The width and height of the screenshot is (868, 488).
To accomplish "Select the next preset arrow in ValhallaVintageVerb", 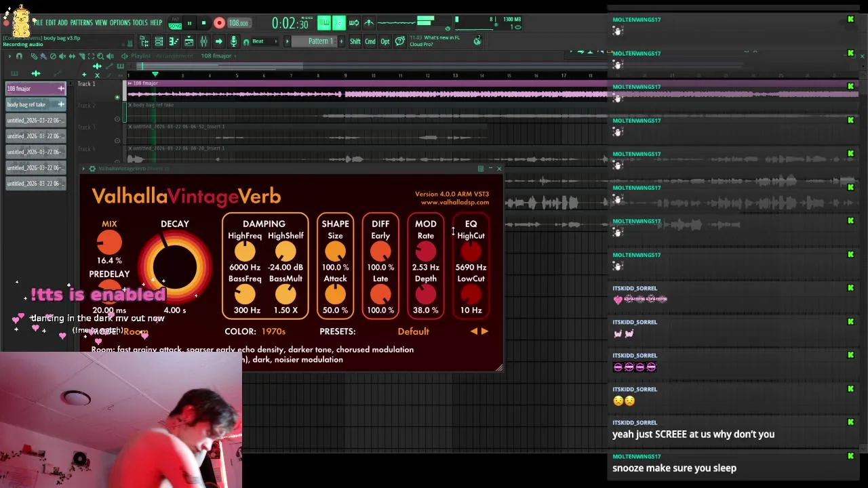I will 484,331.
